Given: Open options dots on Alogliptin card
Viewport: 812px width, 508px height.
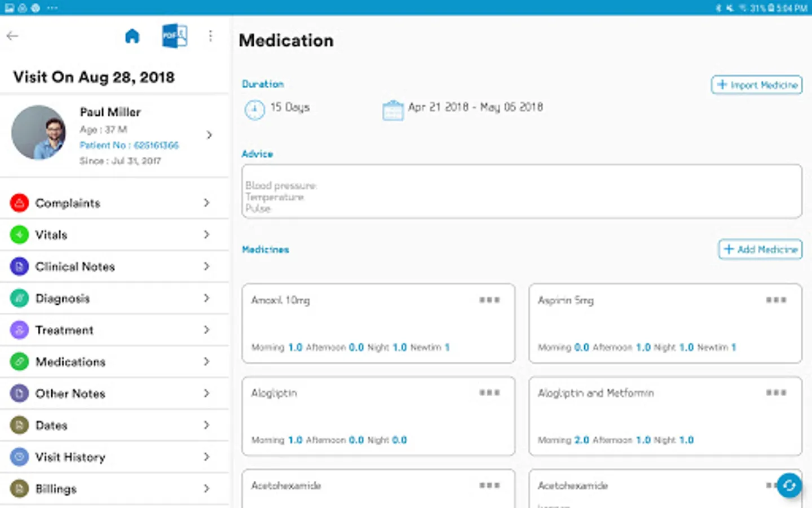Looking at the screenshot, I should pyautogui.click(x=489, y=393).
